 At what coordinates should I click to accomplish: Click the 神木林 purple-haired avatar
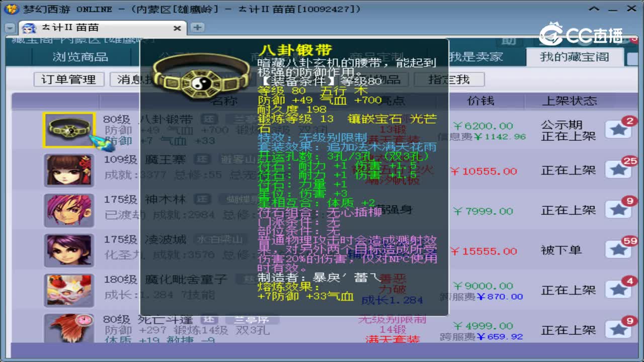[69, 210]
